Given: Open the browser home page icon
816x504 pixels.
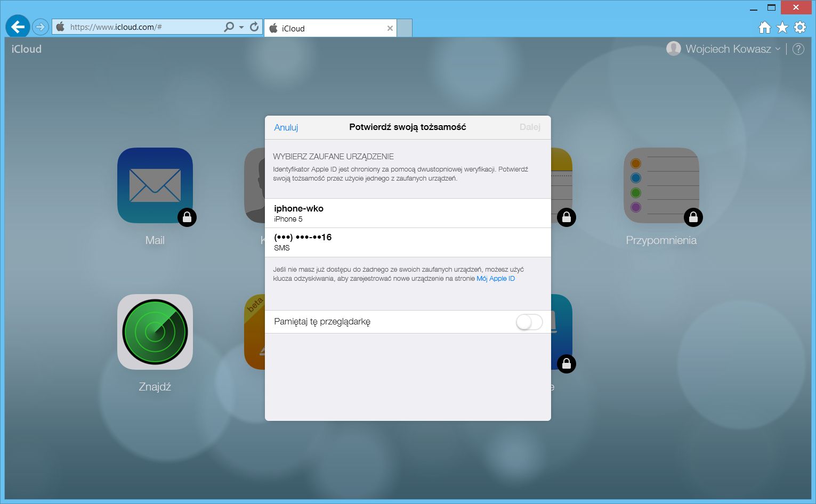Looking at the screenshot, I should [x=765, y=27].
